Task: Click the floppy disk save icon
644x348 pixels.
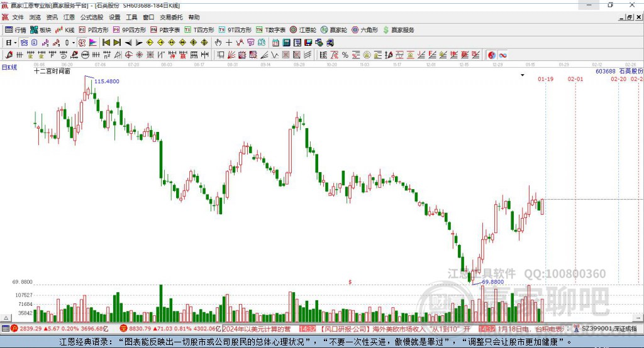Action: (308, 43)
